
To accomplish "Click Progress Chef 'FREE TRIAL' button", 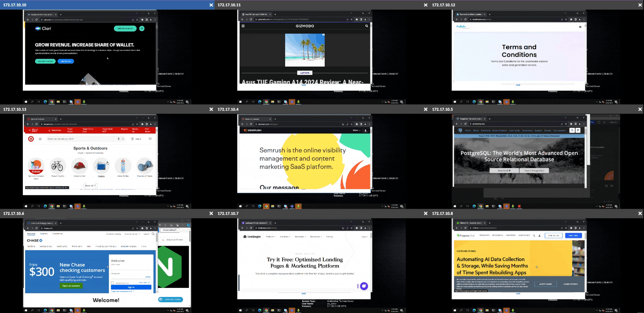I will click(574, 236).
